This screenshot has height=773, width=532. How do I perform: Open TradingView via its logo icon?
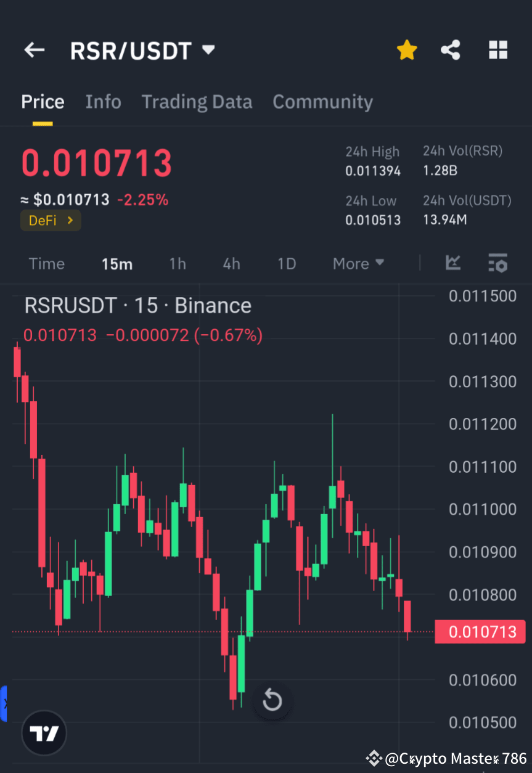pos(43,733)
